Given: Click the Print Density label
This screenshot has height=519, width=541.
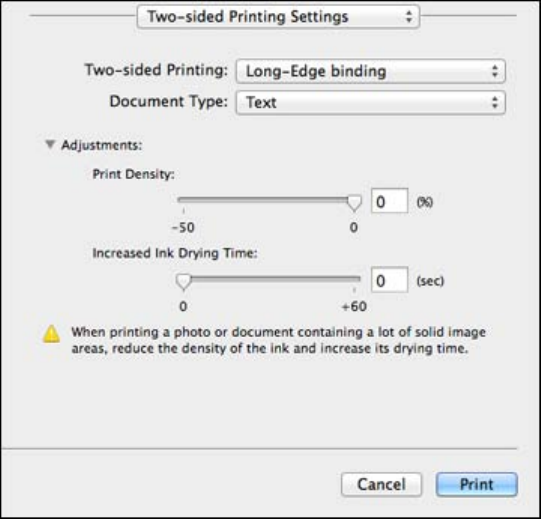Looking at the screenshot, I should point(134,174).
